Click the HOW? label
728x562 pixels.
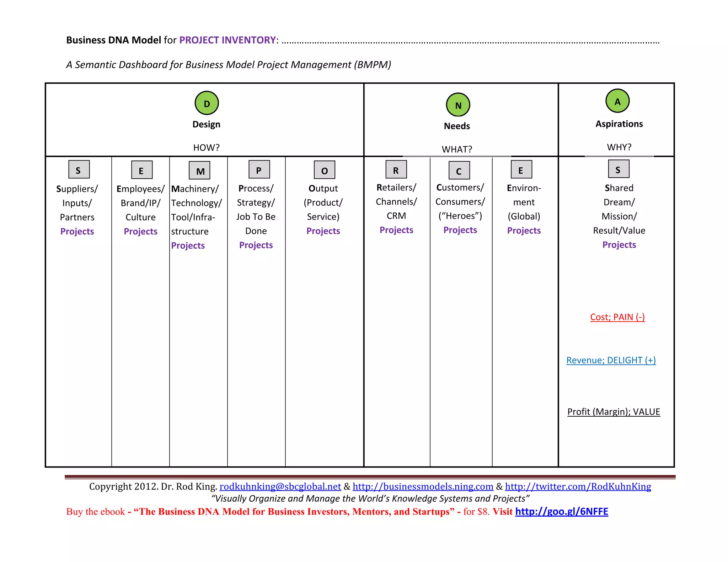click(207, 147)
